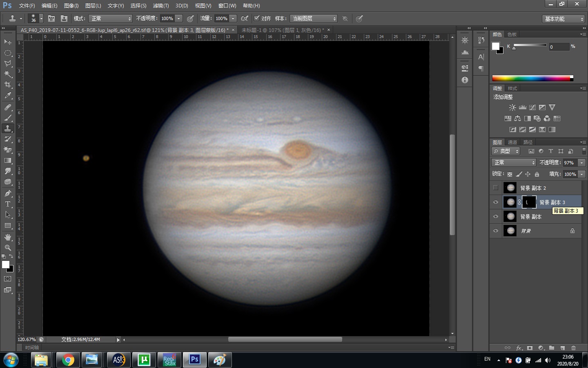Uncheck the 对齐 aligned checkbox
This screenshot has width=588, height=368.
click(256, 18)
